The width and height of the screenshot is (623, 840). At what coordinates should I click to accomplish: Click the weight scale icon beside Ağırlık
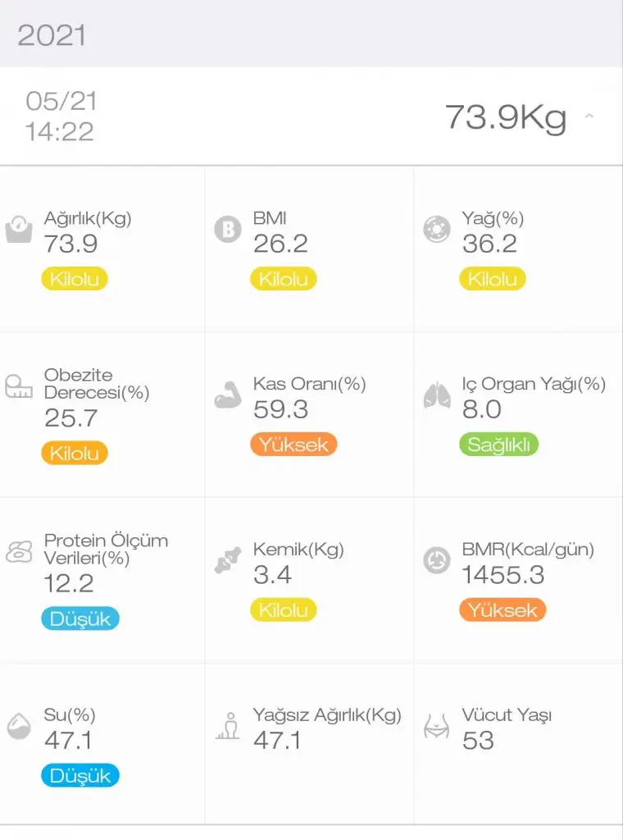(18, 231)
